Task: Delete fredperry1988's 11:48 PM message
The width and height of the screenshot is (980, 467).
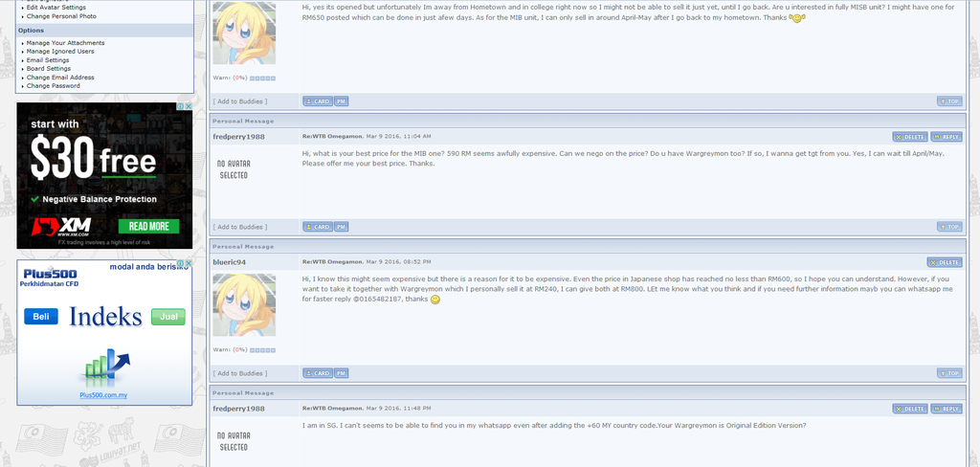Action: [910, 409]
